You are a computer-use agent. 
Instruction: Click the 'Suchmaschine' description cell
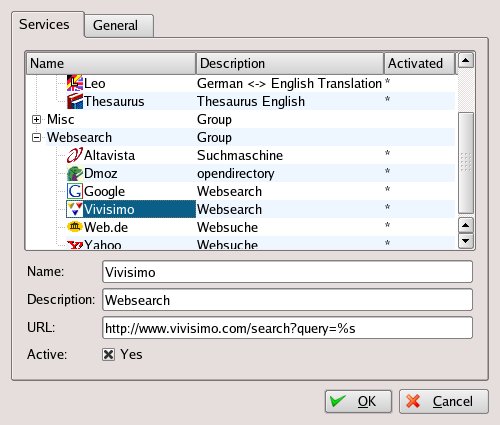[x=240, y=155]
